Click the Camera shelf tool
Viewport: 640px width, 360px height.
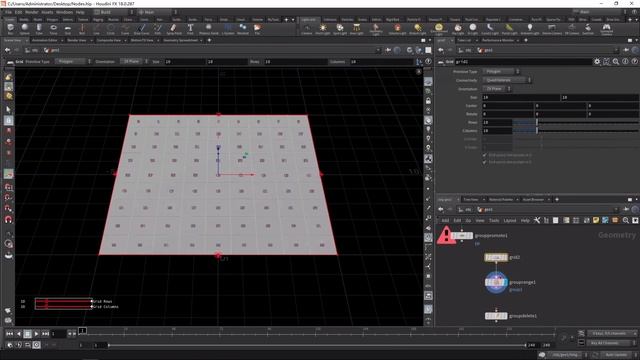pyautogui.click(x=307, y=29)
